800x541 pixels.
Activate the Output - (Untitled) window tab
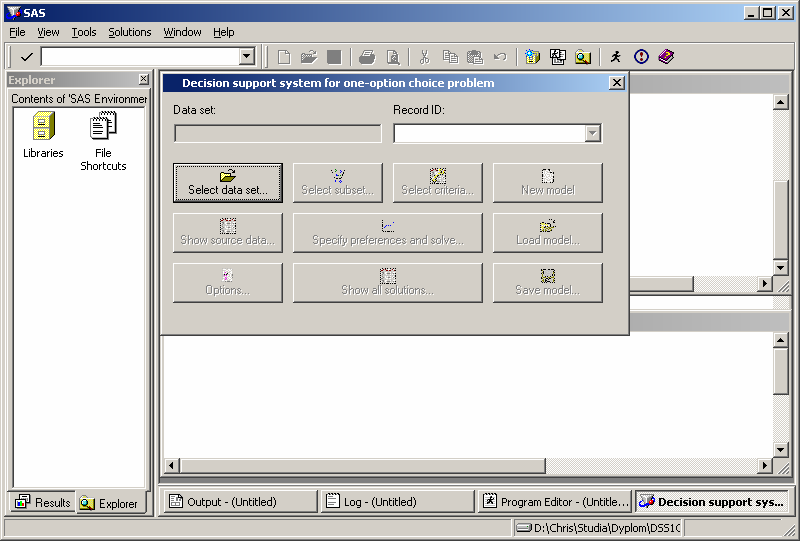tap(240, 502)
